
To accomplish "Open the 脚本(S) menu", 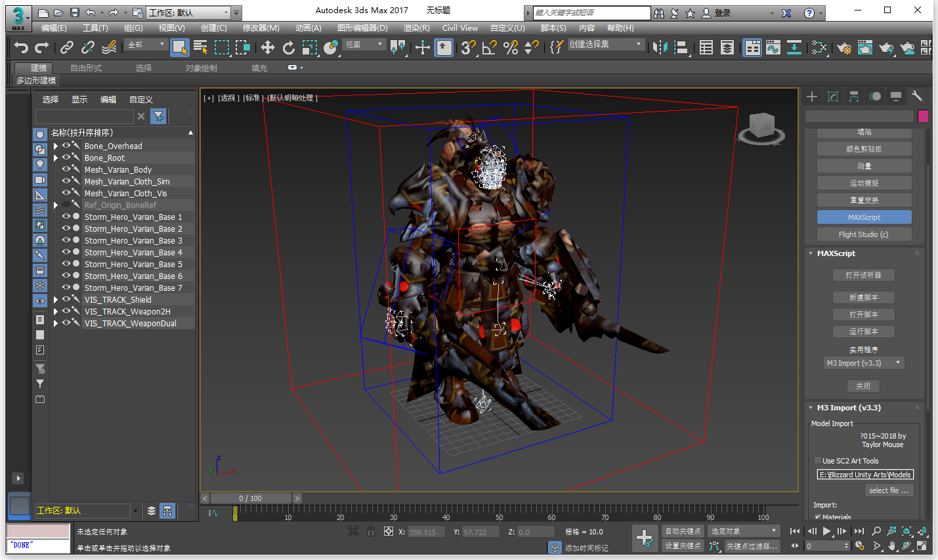I will point(553,28).
